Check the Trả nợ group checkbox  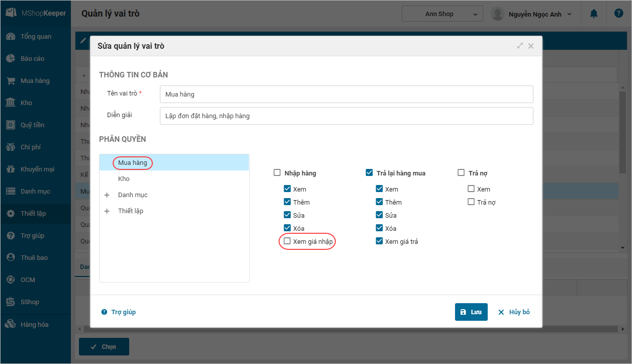point(461,173)
